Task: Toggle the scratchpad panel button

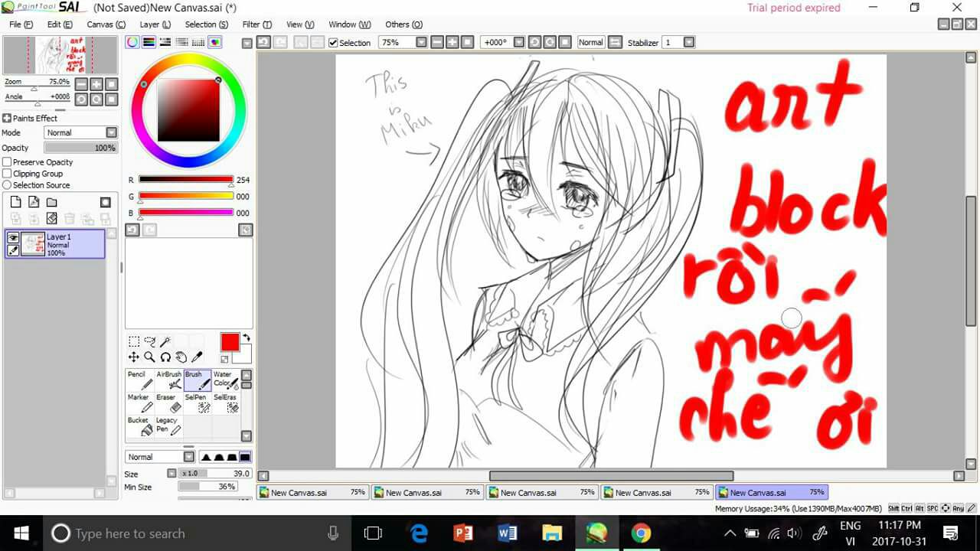Action: [x=214, y=42]
